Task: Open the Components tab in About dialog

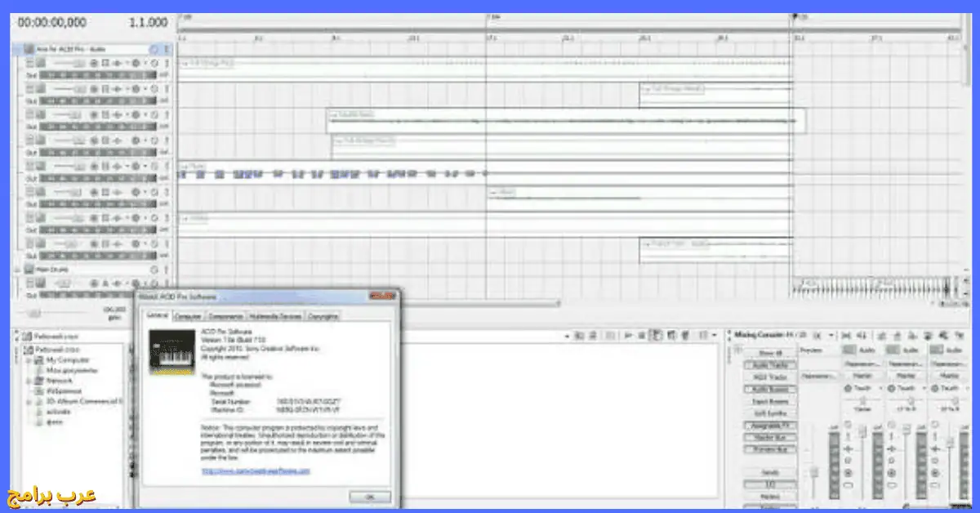Action: [x=226, y=316]
